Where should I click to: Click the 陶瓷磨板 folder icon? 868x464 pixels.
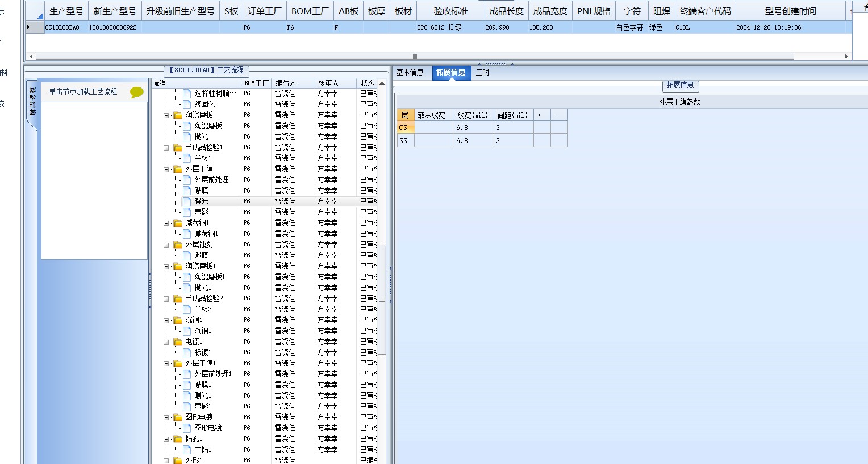tap(178, 115)
